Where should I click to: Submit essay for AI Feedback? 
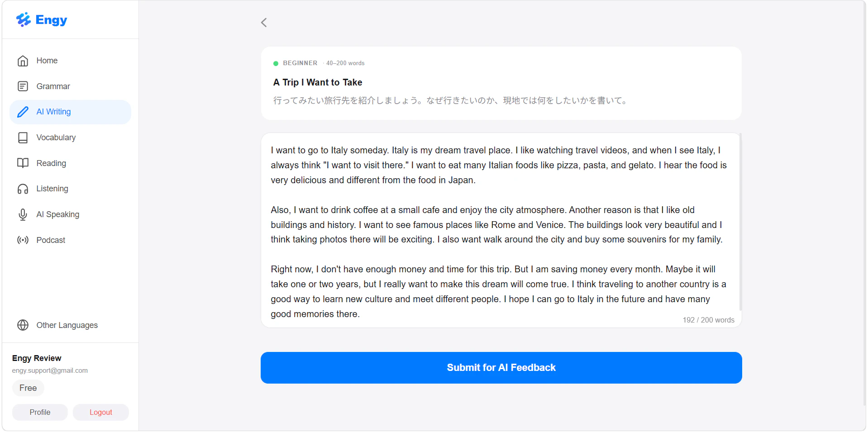(x=501, y=368)
